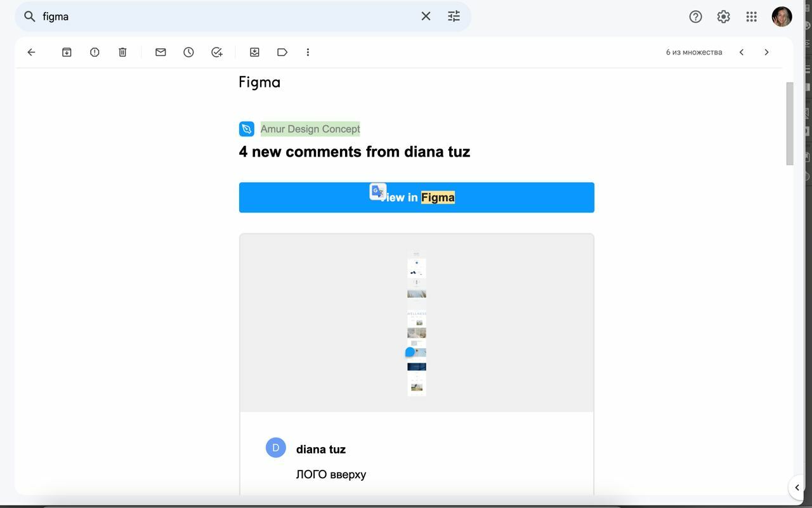Image resolution: width=812 pixels, height=508 pixels.
Task: Click the 6 из множества counter
Action: click(694, 52)
